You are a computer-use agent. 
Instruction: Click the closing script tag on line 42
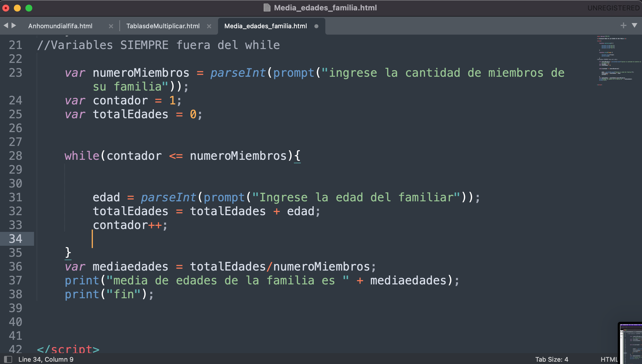68,349
